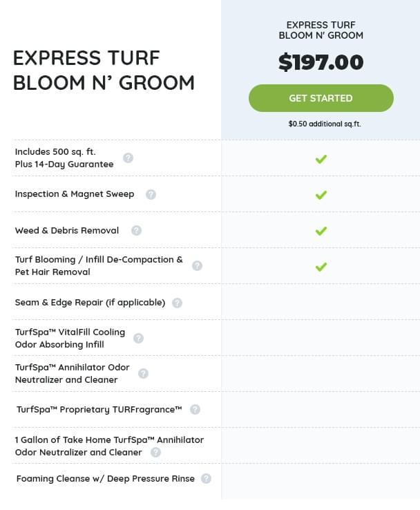Show help for 1 Gallon Take Home row
Image resolution: width=420 pixels, height=510 pixels.
point(155,452)
